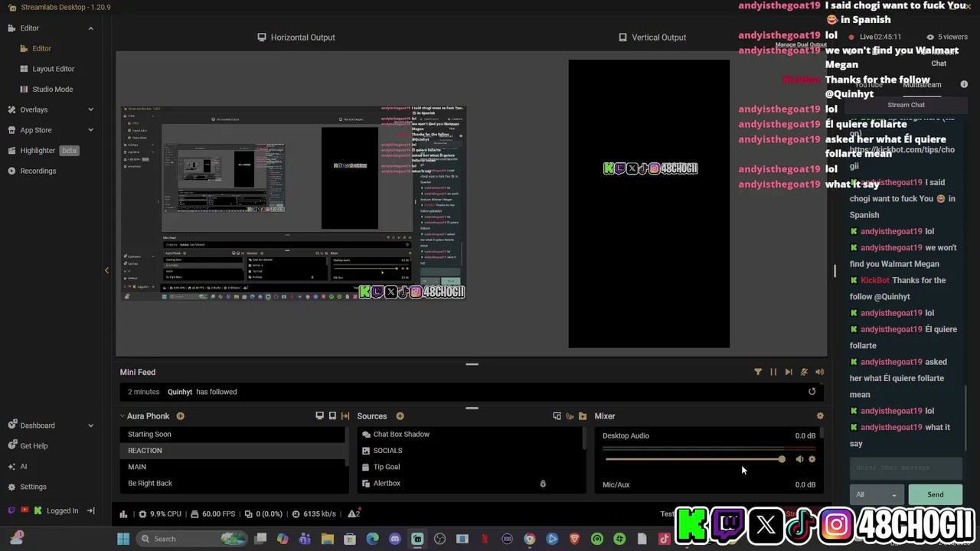Screen dimensions: 980x551
Task: Open the scene transitions icon
Action: (x=345, y=416)
